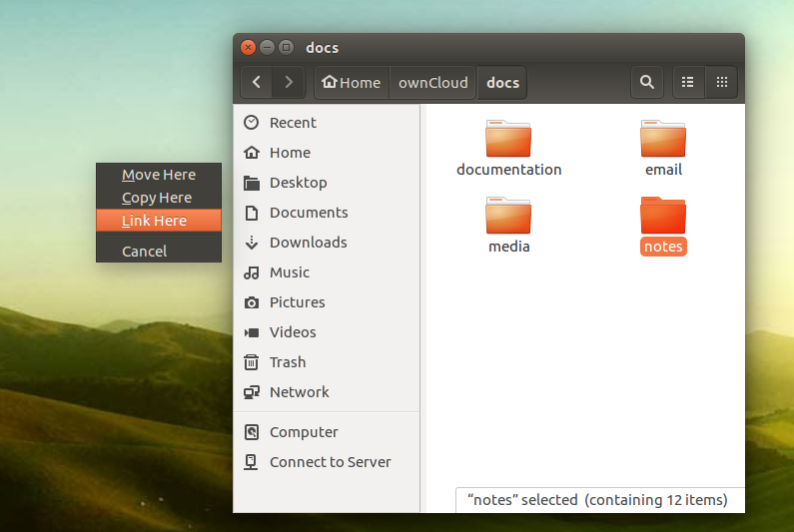Open Recent label in the sidebar
Screen dimensions: 794x532
(x=293, y=123)
